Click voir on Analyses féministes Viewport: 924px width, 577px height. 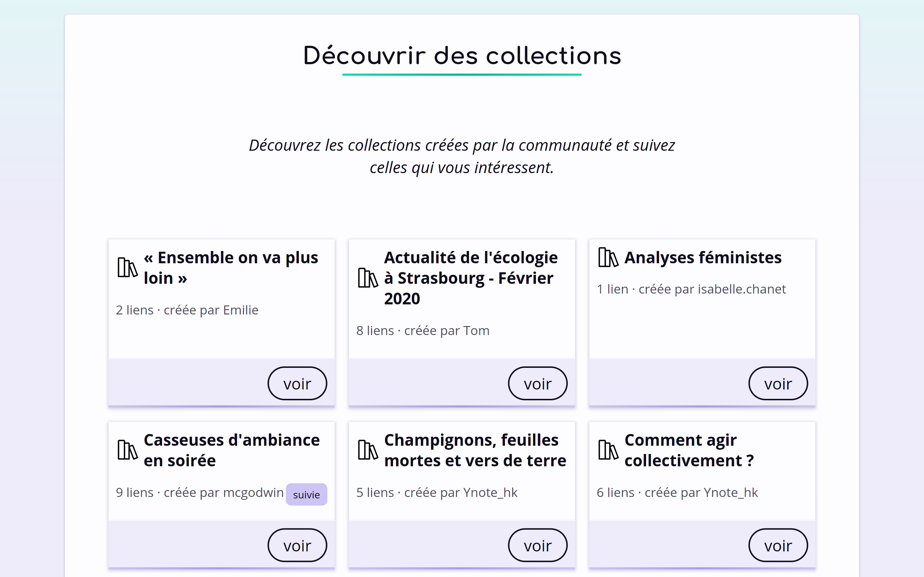click(x=778, y=383)
